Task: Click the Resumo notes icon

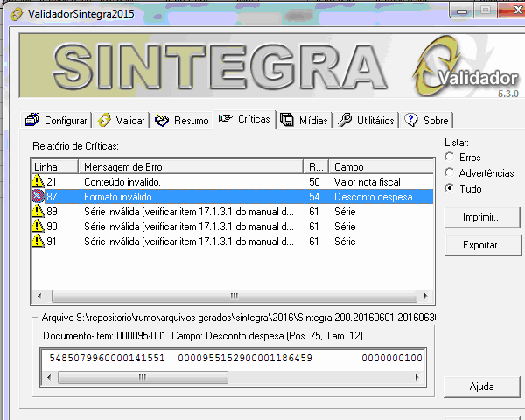Action: (x=162, y=120)
